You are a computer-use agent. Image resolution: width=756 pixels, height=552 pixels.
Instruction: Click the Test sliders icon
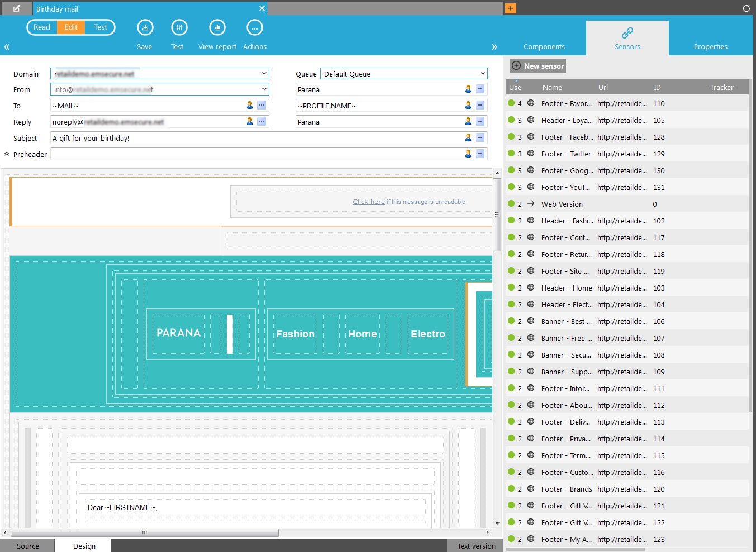pos(179,28)
